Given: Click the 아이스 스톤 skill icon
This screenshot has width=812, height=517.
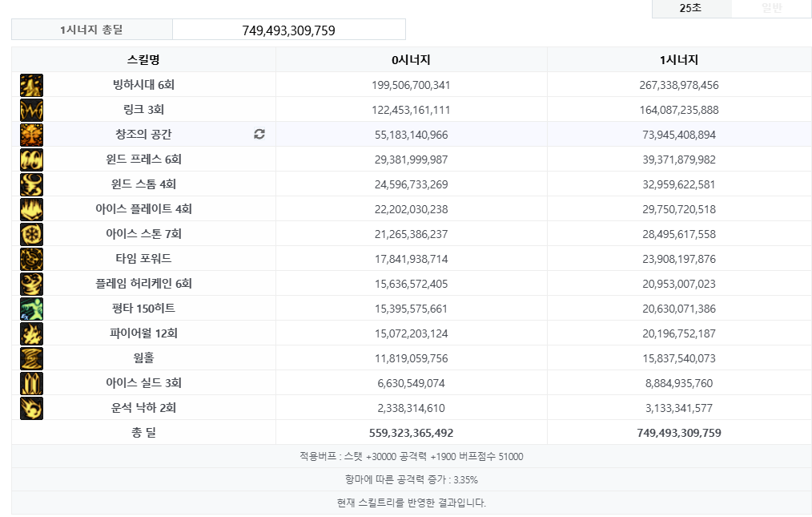Looking at the screenshot, I should 31,234.
